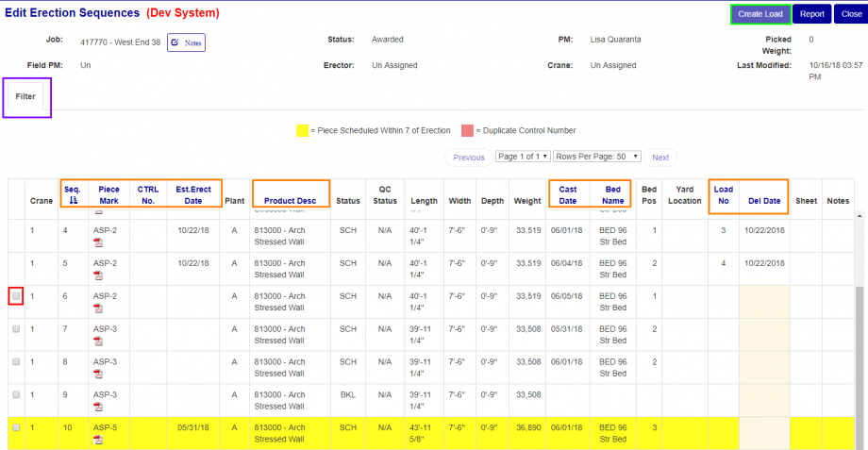Screen dimensions: 868x450
Task: Click length '43'-11 5/8"' cell
Action: (420, 433)
